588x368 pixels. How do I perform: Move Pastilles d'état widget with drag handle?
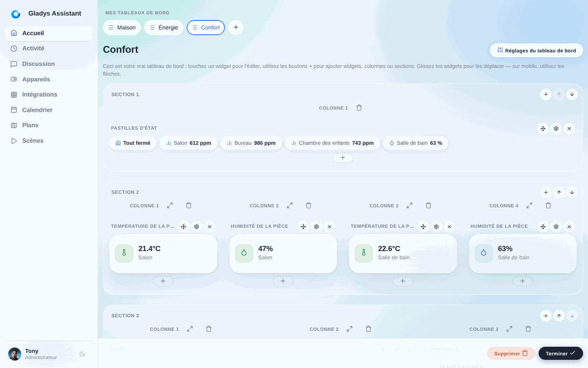[x=543, y=129]
